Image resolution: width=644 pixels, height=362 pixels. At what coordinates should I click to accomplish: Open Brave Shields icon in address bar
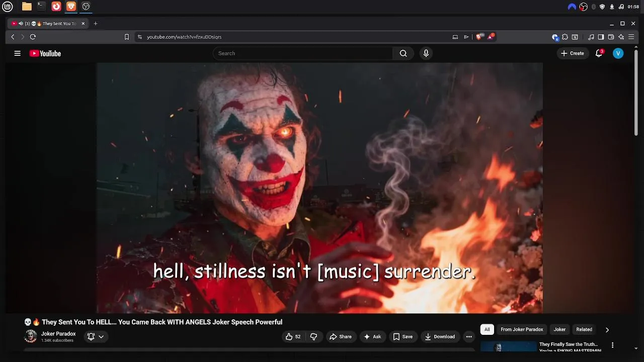pos(479,37)
